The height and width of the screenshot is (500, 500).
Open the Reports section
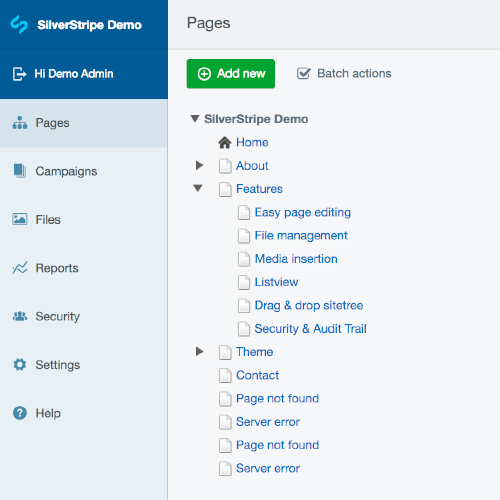[84, 268]
